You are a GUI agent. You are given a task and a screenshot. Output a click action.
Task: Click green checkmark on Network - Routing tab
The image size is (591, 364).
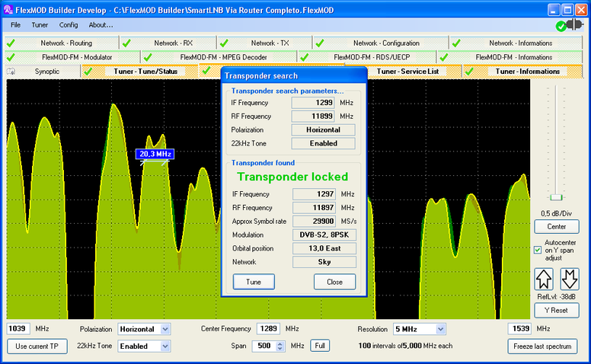click(11, 43)
